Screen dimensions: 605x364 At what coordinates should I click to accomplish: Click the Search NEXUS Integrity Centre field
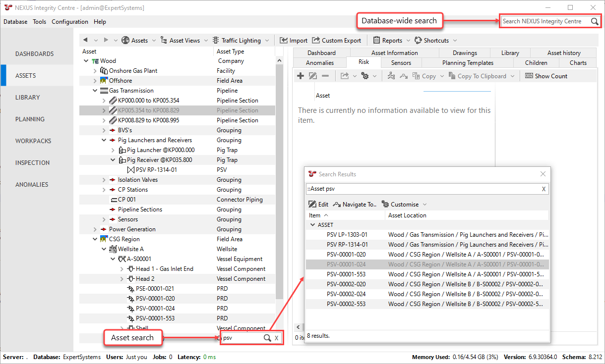click(544, 22)
